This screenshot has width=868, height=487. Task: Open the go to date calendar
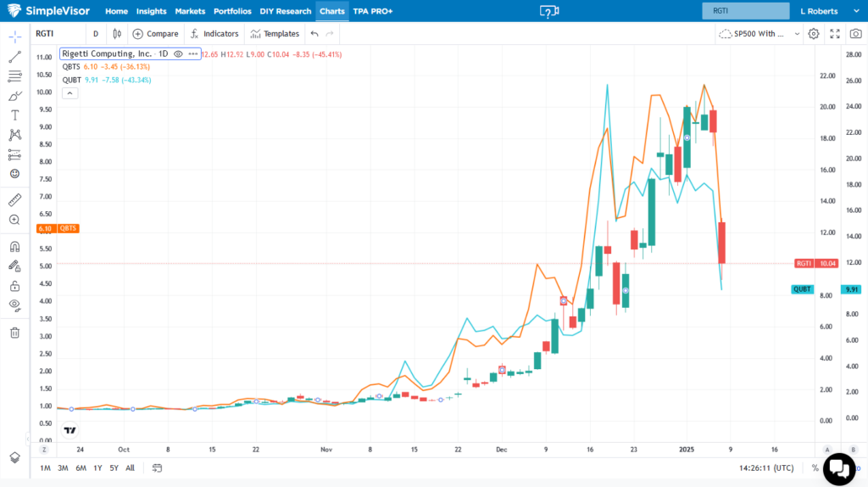coord(157,468)
